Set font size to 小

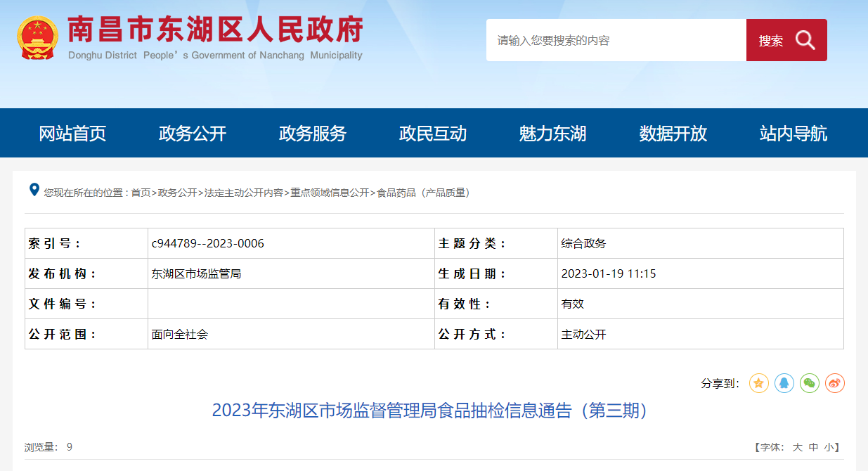tap(829, 447)
